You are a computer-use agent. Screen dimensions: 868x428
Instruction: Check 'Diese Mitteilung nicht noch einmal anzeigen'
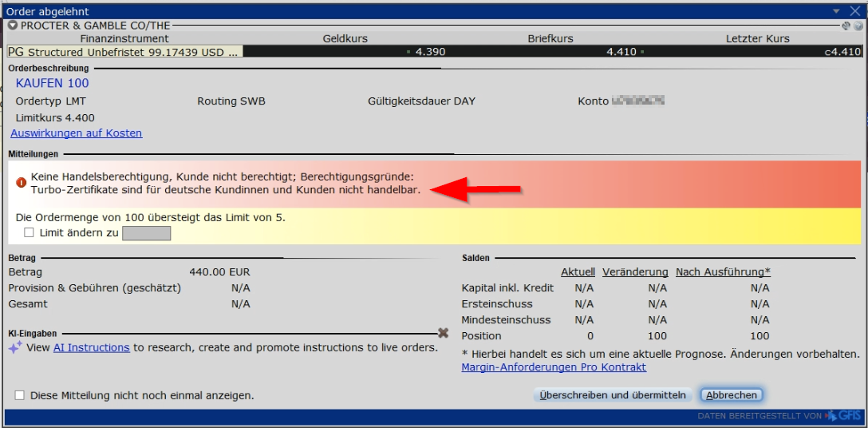pos(20,395)
